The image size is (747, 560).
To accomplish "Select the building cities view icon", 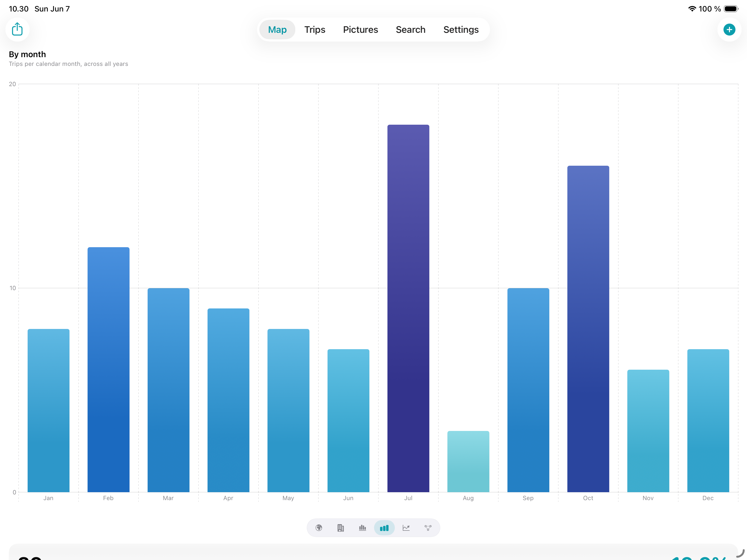I will pyautogui.click(x=341, y=527).
